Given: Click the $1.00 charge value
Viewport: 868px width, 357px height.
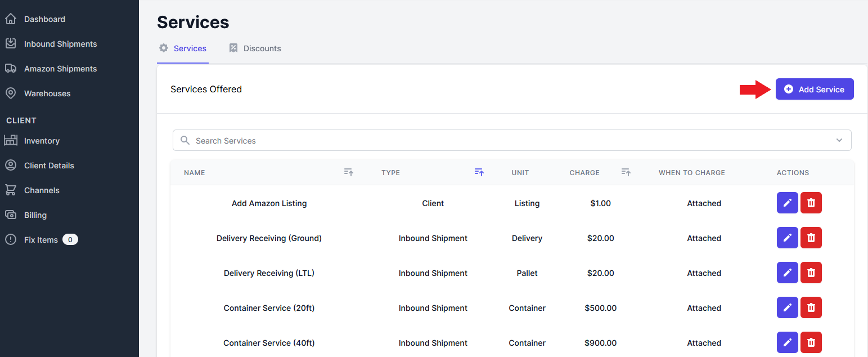Looking at the screenshot, I should (x=601, y=203).
